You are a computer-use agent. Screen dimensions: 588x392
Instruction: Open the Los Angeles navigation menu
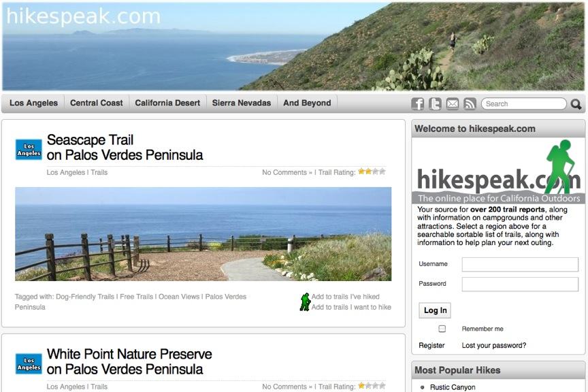pos(33,103)
